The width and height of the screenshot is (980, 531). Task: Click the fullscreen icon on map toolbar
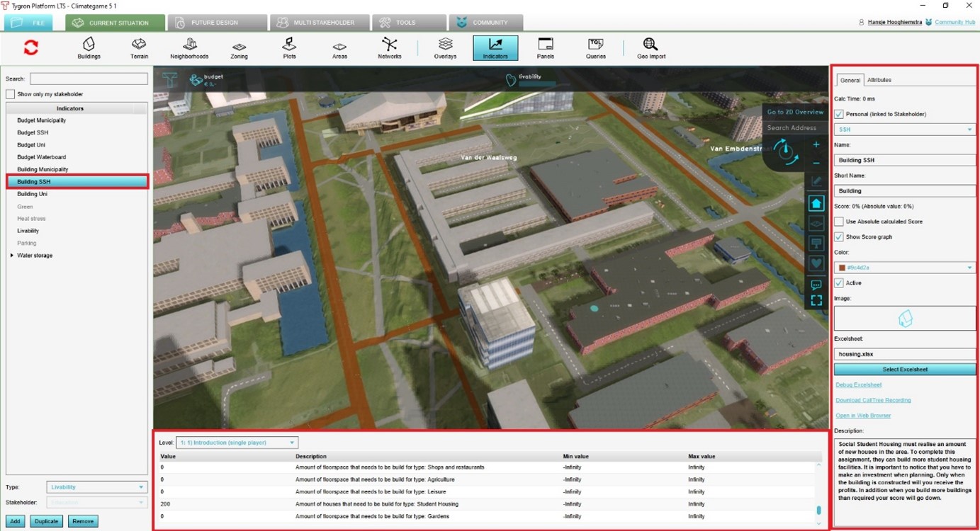point(816,301)
